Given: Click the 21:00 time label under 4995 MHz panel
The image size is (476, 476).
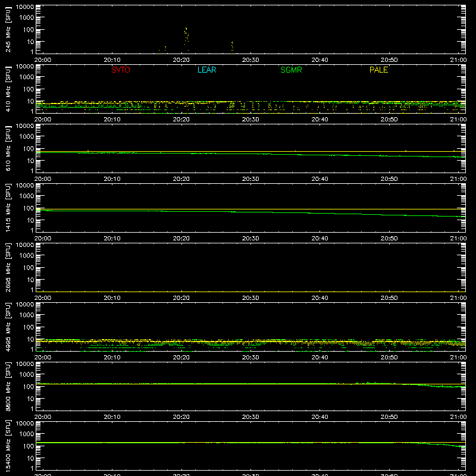Looking at the screenshot, I should [458, 358].
